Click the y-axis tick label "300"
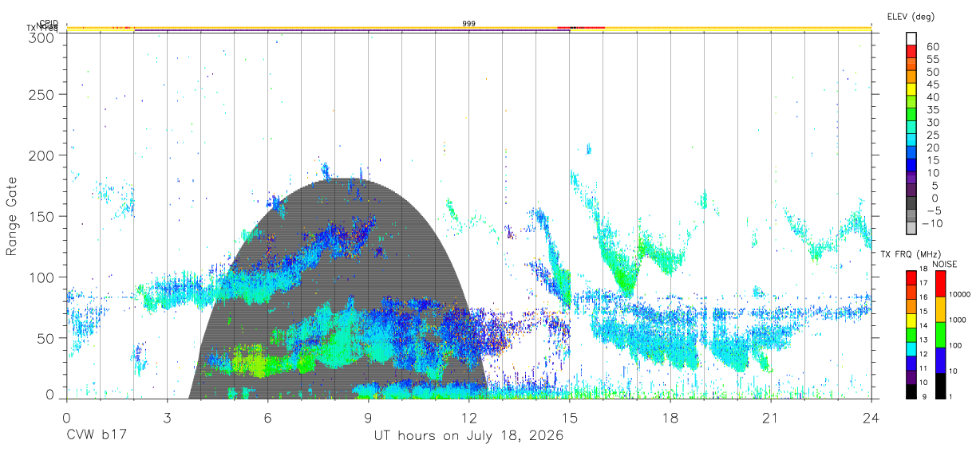 pyautogui.click(x=42, y=37)
